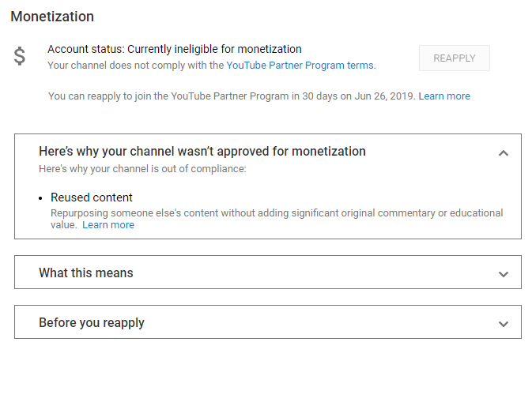Click the reapply in 30 days notice
Viewport: 532px width, 406px height.
(x=232, y=96)
